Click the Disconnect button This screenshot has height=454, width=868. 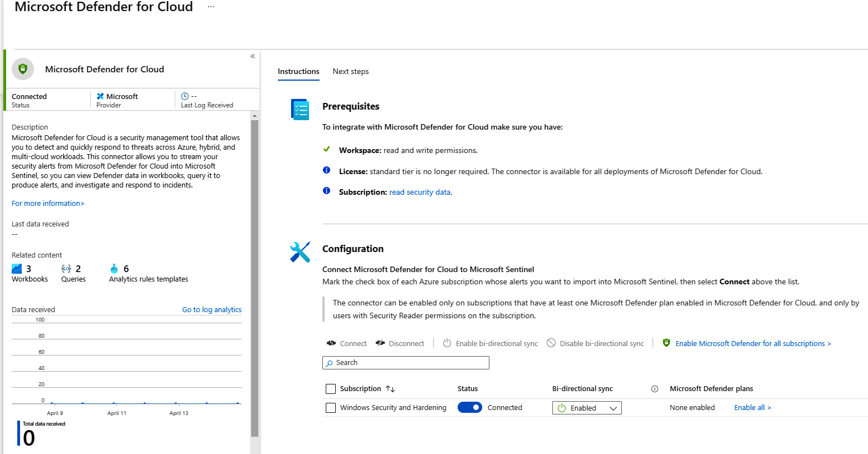(x=400, y=343)
